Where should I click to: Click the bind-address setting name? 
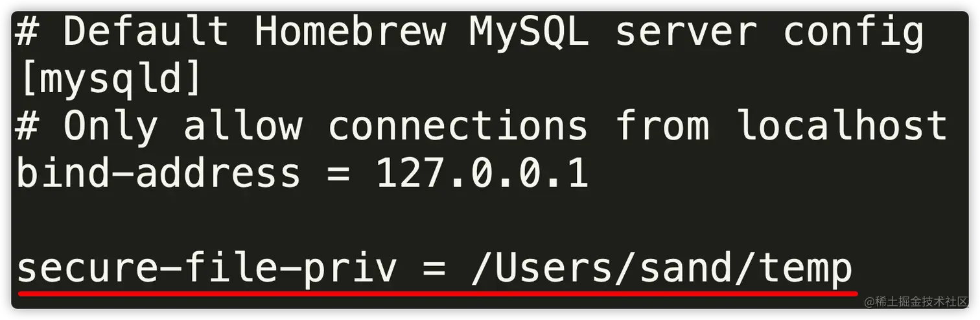point(158,173)
